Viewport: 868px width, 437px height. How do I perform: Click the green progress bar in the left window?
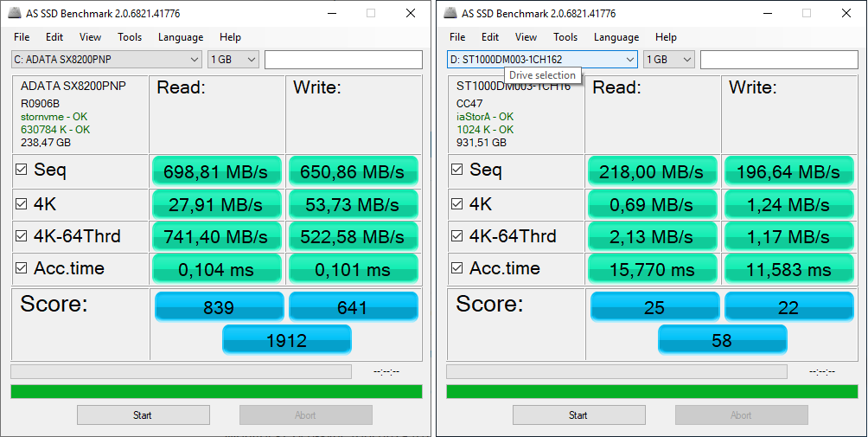[x=216, y=392]
